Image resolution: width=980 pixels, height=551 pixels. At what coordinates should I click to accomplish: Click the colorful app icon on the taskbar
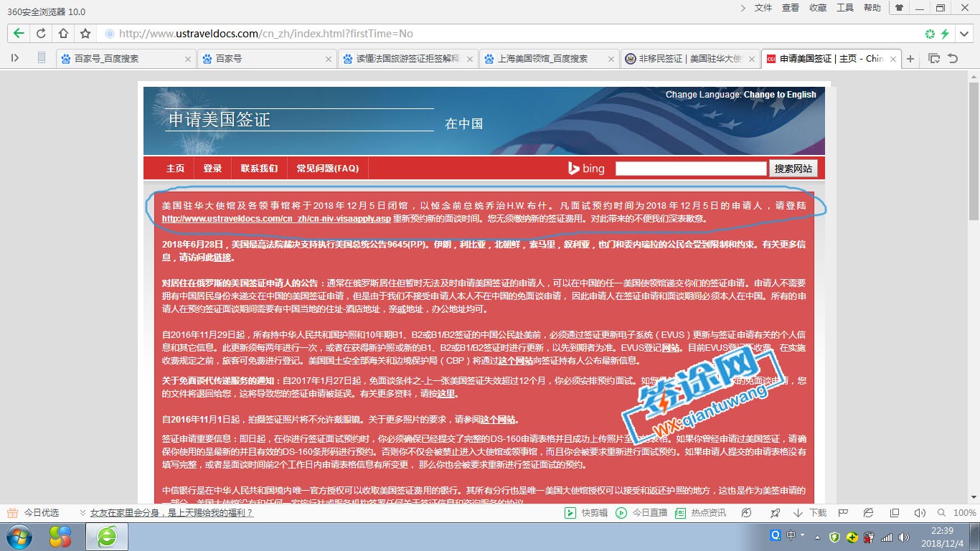click(60, 537)
